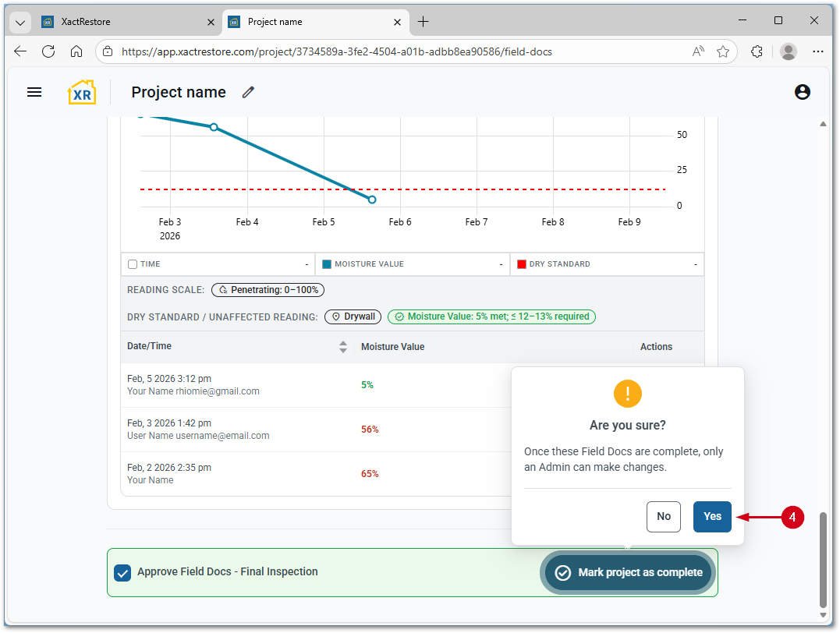Toggle Moisture Value series in legend
The image size is (840, 633).
pyautogui.click(x=328, y=264)
